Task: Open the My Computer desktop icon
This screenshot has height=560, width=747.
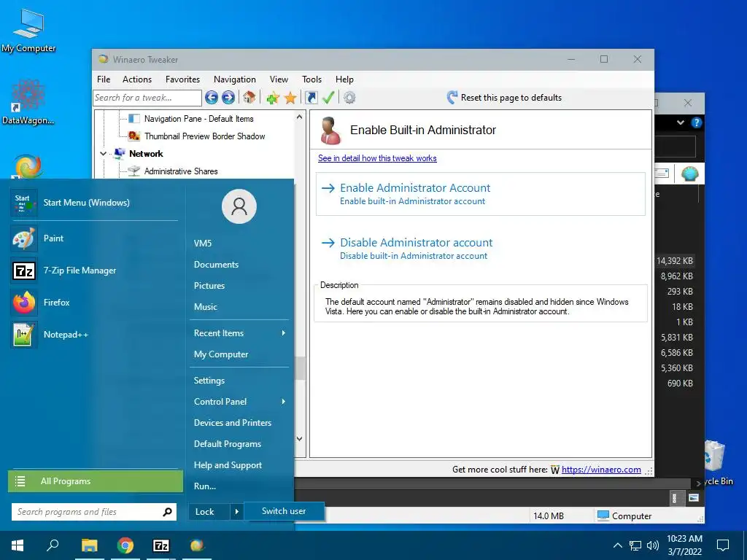Action: click(x=28, y=30)
